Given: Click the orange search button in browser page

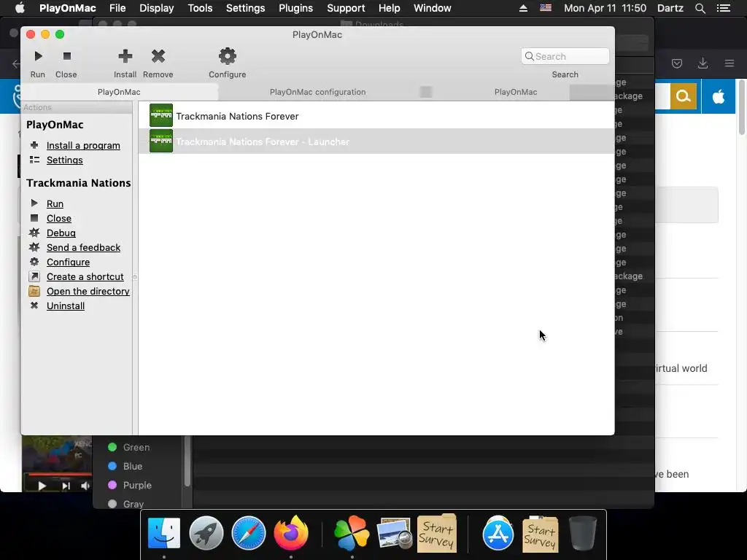Looking at the screenshot, I should 683,96.
